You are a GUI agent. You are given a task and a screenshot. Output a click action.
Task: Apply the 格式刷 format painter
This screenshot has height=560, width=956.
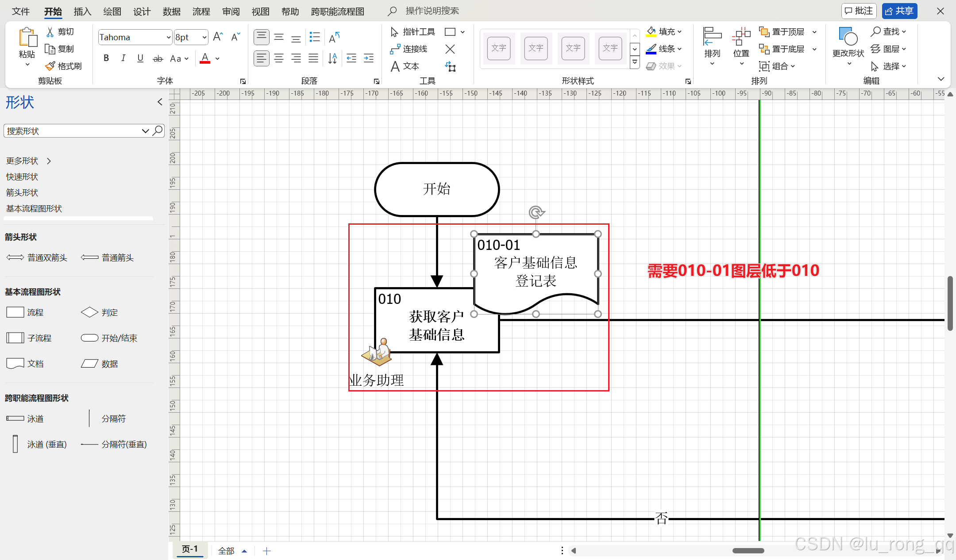tap(64, 65)
